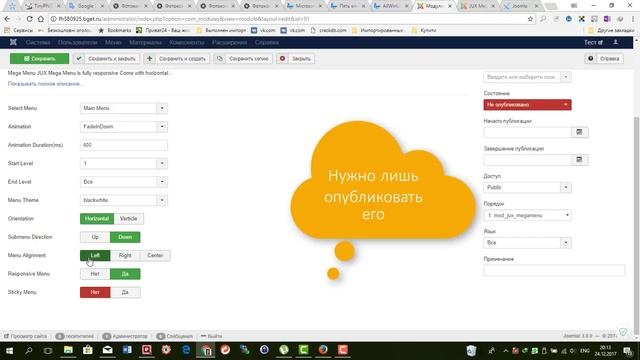Set Menu Alignment to Left

pos(95,256)
